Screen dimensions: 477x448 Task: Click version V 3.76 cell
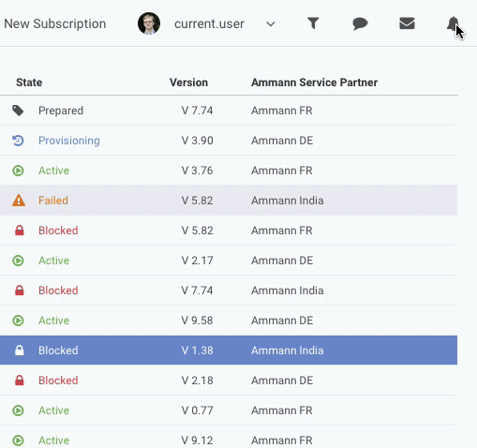click(x=197, y=171)
